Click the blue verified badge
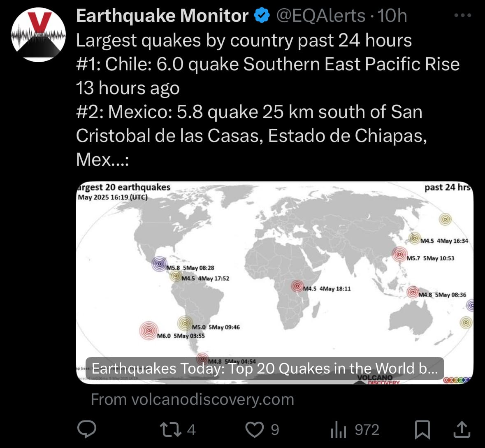 tap(262, 16)
